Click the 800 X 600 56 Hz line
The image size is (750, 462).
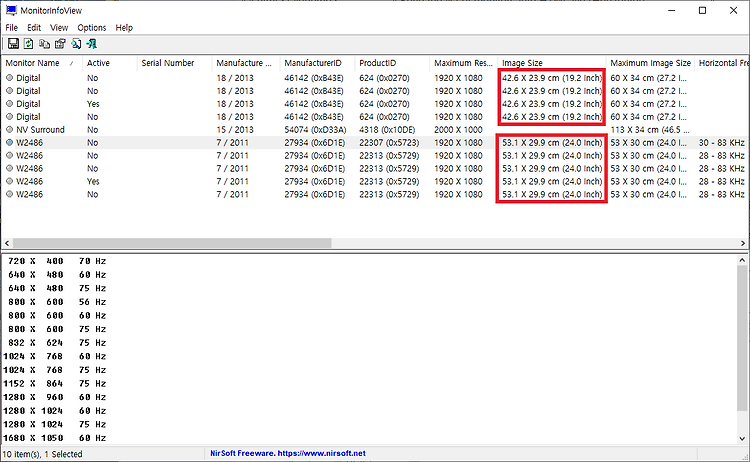(56, 302)
